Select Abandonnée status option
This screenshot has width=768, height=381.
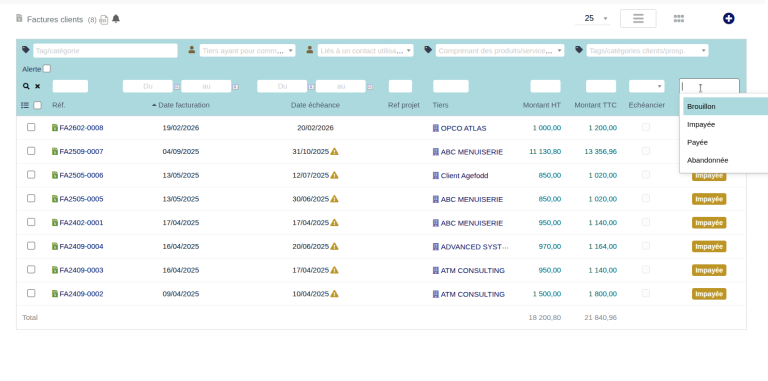[725, 160]
